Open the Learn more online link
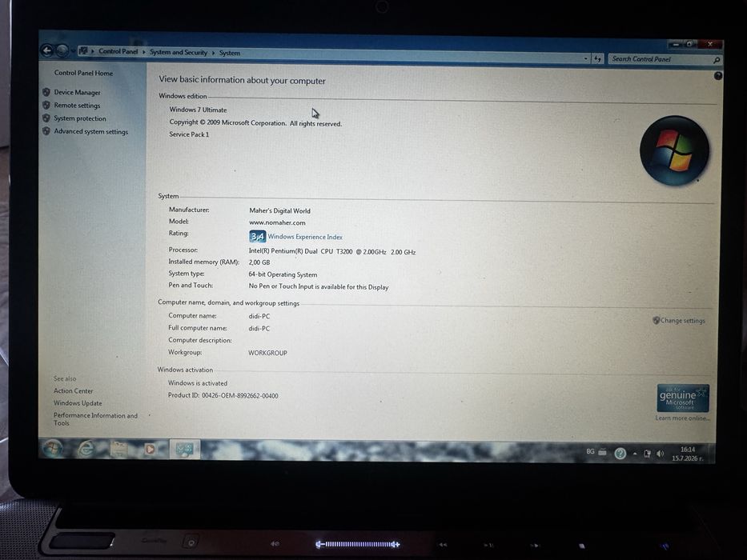The height and width of the screenshot is (560, 747). pos(682,418)
